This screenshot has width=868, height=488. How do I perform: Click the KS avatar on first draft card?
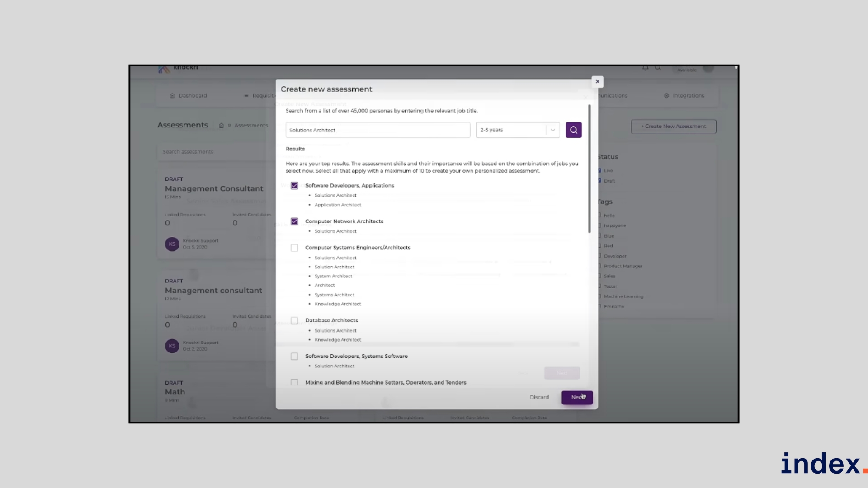(172, 244)
